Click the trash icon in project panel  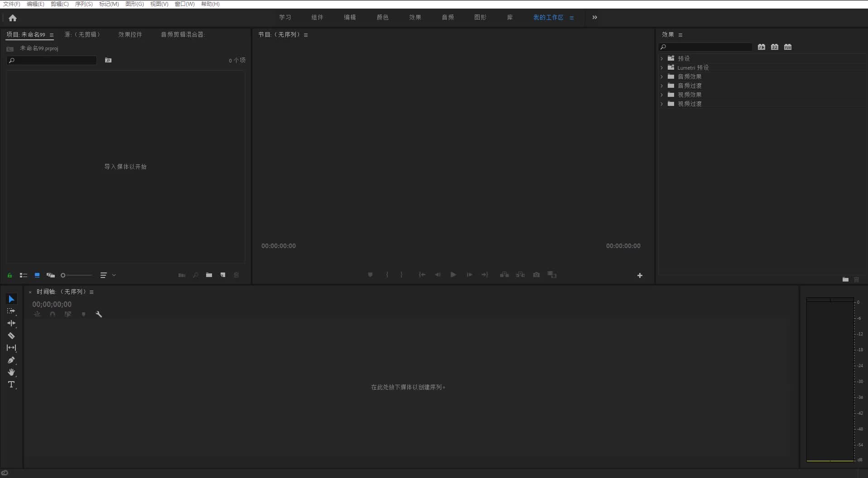[236, 275]
